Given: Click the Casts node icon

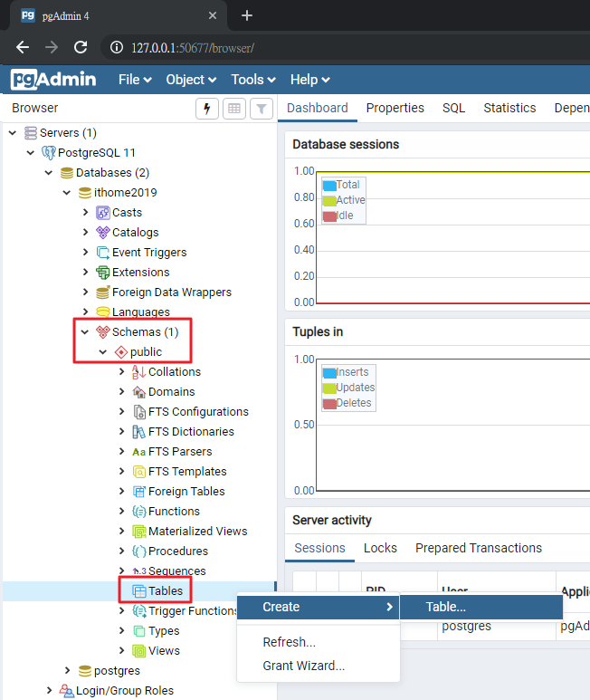Looking at the screenshot, I should (103, 213).
